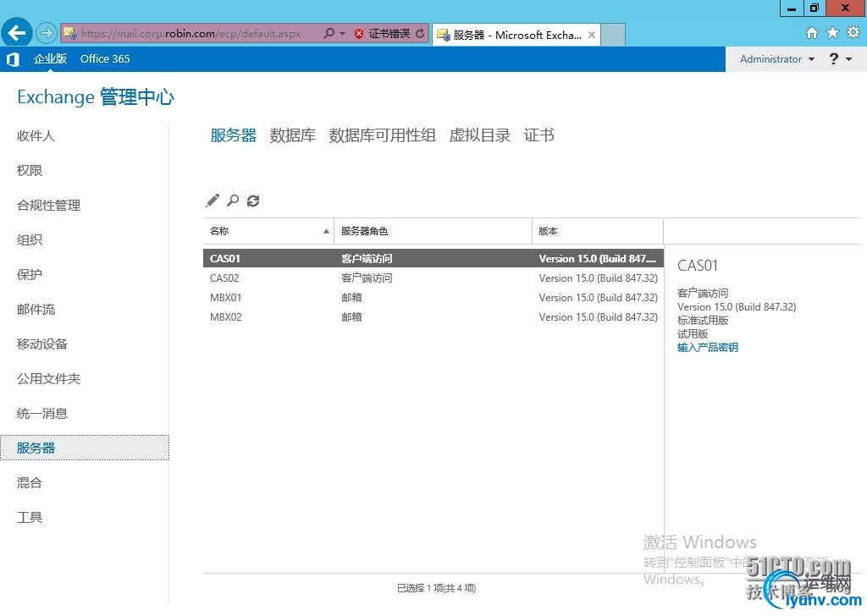Viewport: 867px width, 616px height.
Task: Select the 服务器 top tab
Action: [234, 135]
